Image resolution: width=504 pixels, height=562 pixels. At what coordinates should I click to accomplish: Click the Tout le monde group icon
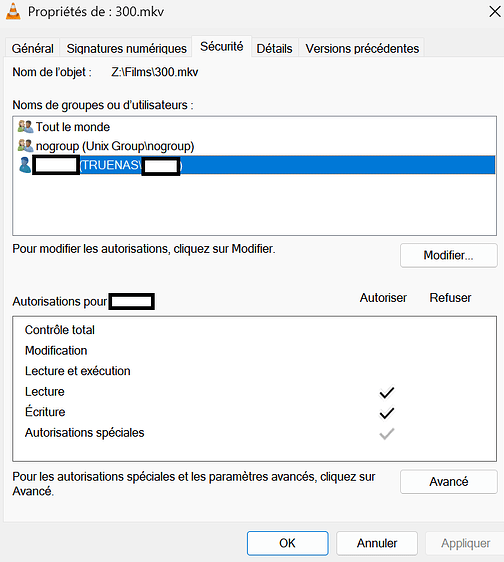coord(25,127)
